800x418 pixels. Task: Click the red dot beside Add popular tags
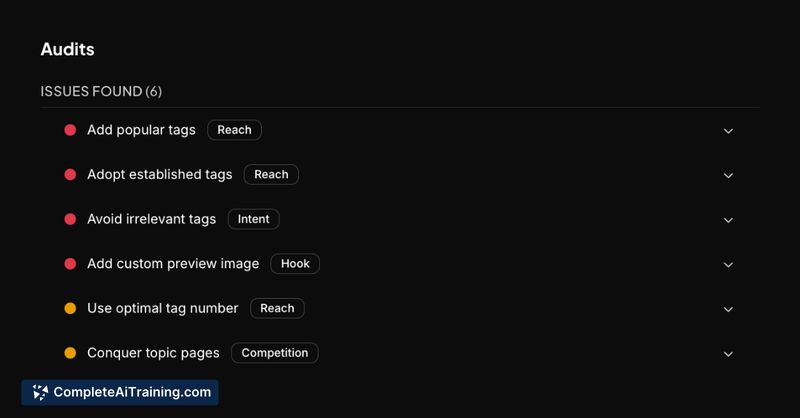tap(70, 130)
